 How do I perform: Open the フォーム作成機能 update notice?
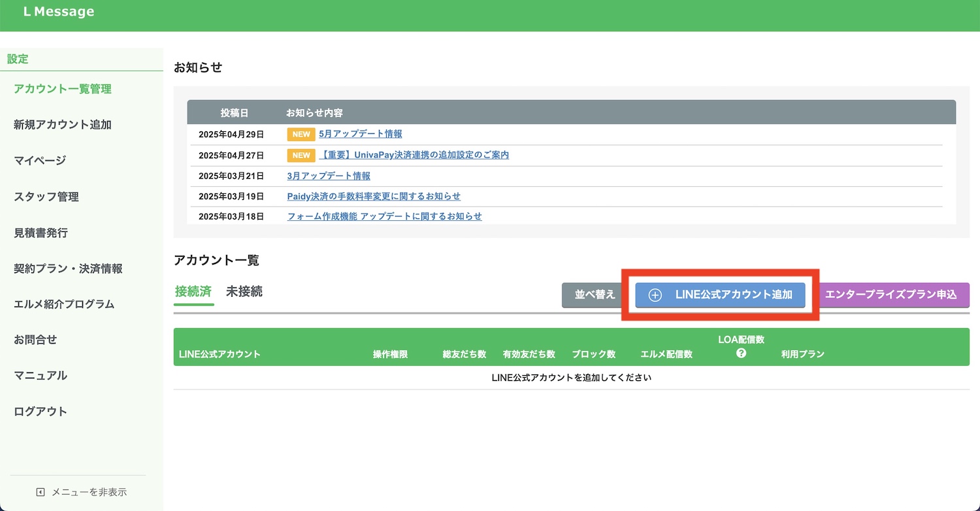[385, 216]
